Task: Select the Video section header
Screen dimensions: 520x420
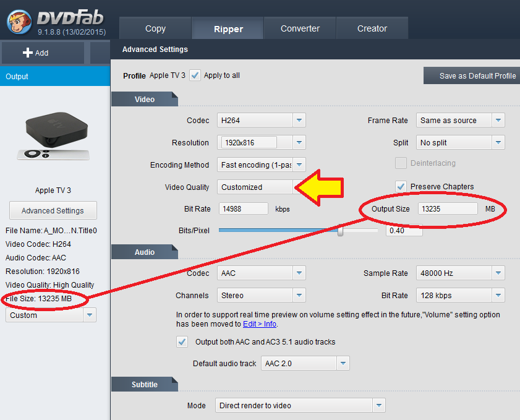Action: point(145,99)
